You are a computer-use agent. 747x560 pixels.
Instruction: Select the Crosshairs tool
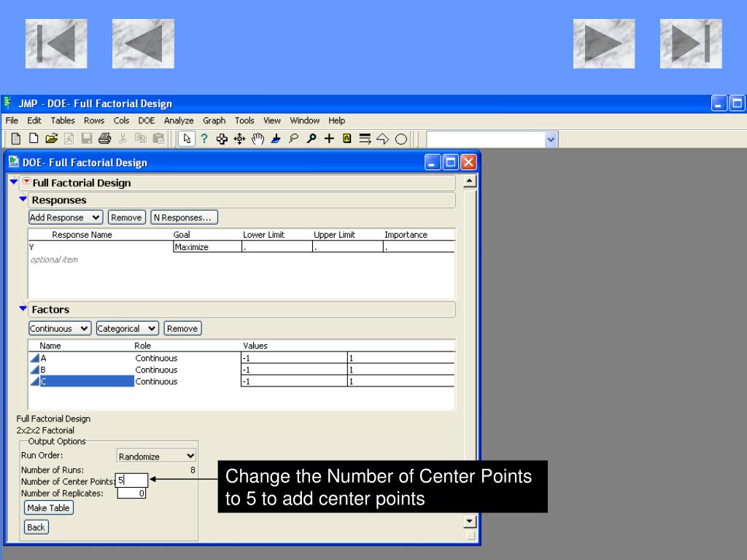point(329,139)
